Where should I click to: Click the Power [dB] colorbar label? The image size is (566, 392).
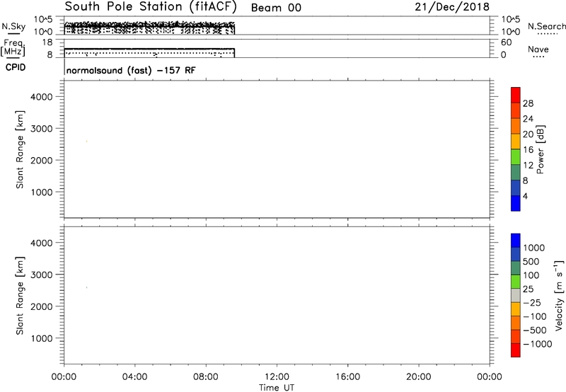tap(541, 149)
